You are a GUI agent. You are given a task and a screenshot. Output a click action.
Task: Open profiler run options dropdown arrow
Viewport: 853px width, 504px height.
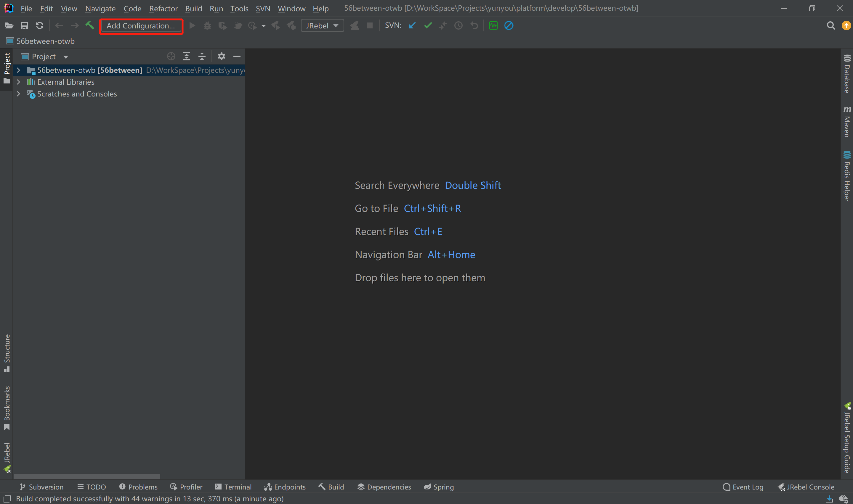(263, 26)
